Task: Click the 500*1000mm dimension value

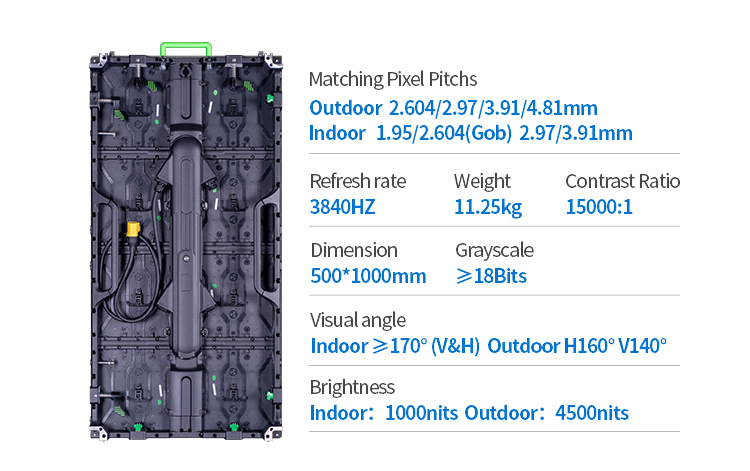Action: tap(368, 276)
